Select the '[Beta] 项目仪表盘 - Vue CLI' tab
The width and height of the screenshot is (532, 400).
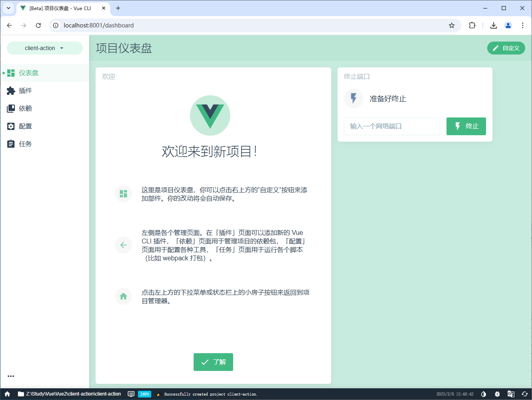pos(63,8)
